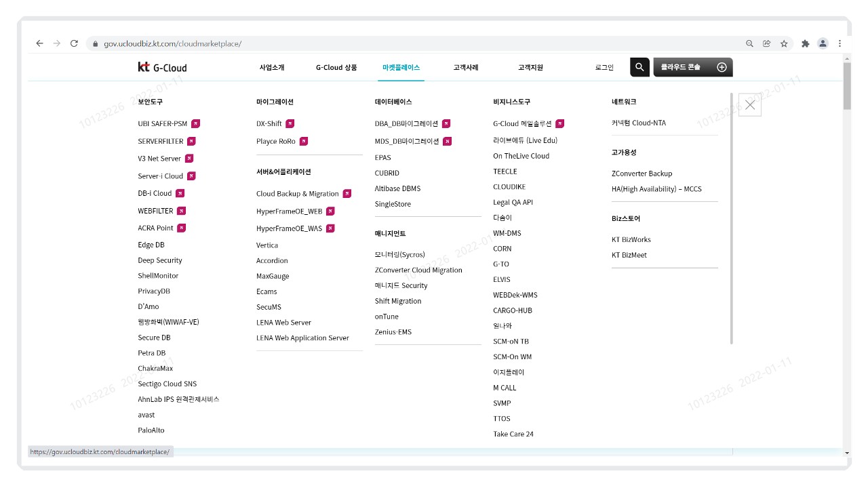Open Edge DB product

(151, 245)
